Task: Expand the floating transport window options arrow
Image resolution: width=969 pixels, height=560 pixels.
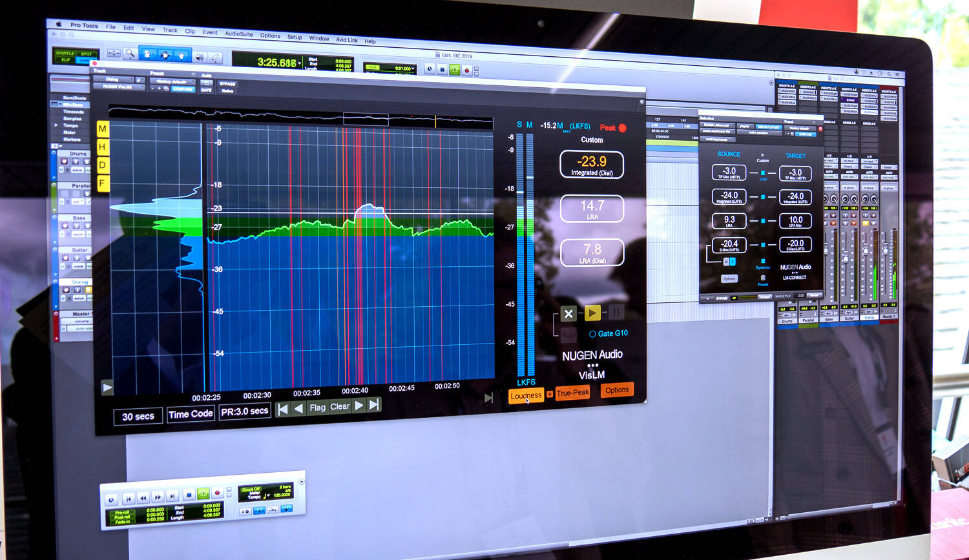Action: tap(302, 482)
